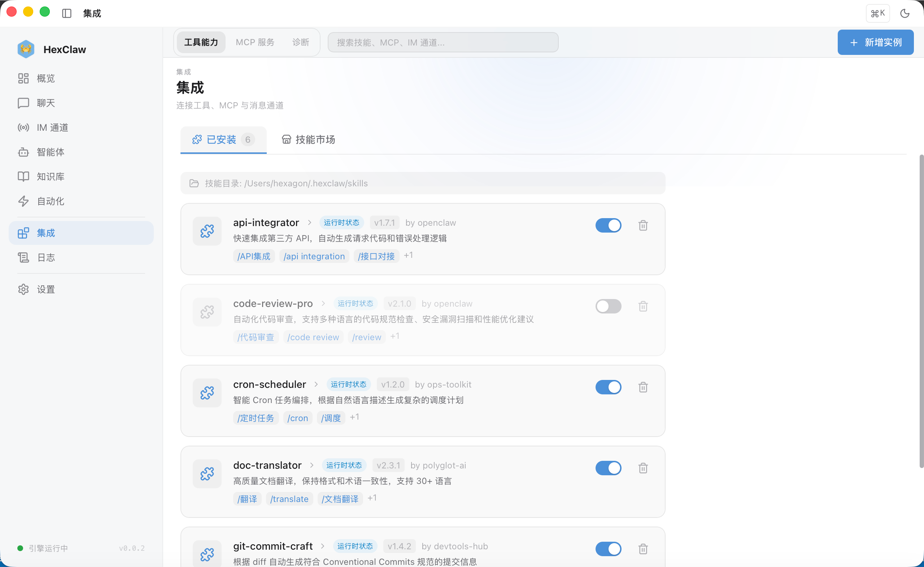Click the /定时任务 tag

coord(256,418)
